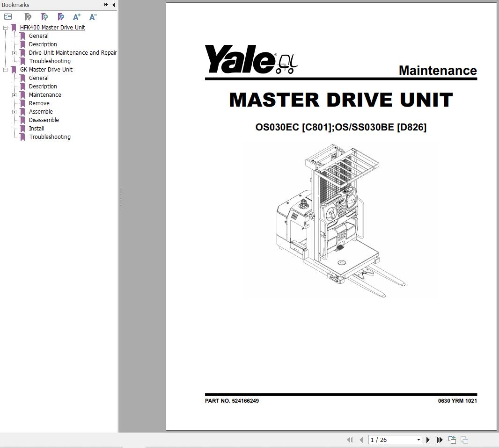Click the order picker truck illustration
This screenshot has height=448, width=499.
pyautogui.click(x=340, y=221)
